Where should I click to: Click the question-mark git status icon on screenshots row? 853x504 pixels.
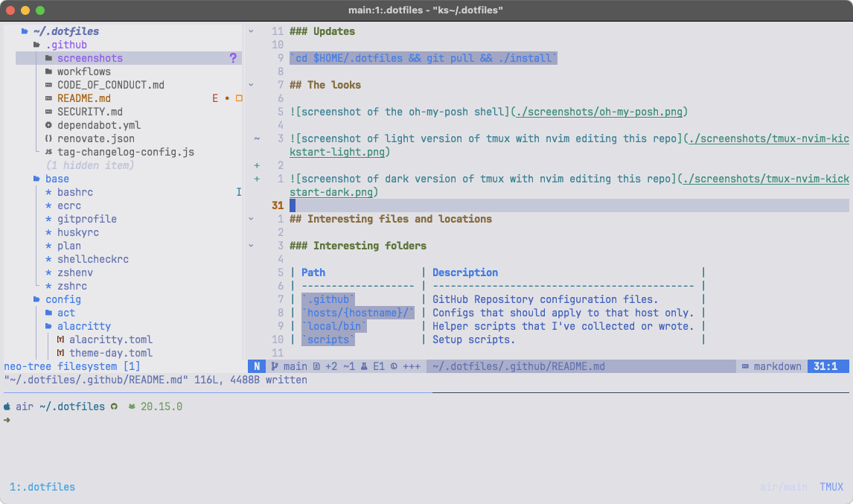(233, 58)
